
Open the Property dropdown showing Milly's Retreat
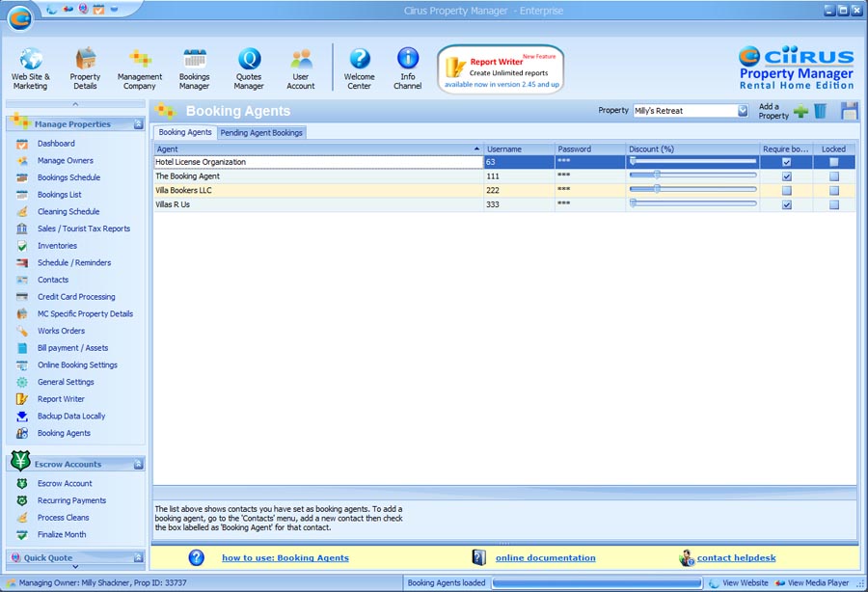743,111
